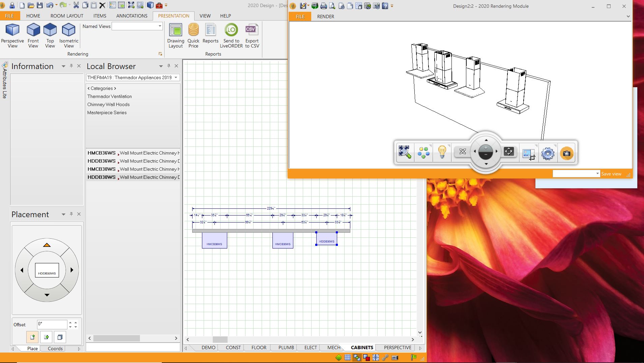Viewport: 644px width, 363px height.
Task: Click the Offset input field
Action: tap(52, 324)
